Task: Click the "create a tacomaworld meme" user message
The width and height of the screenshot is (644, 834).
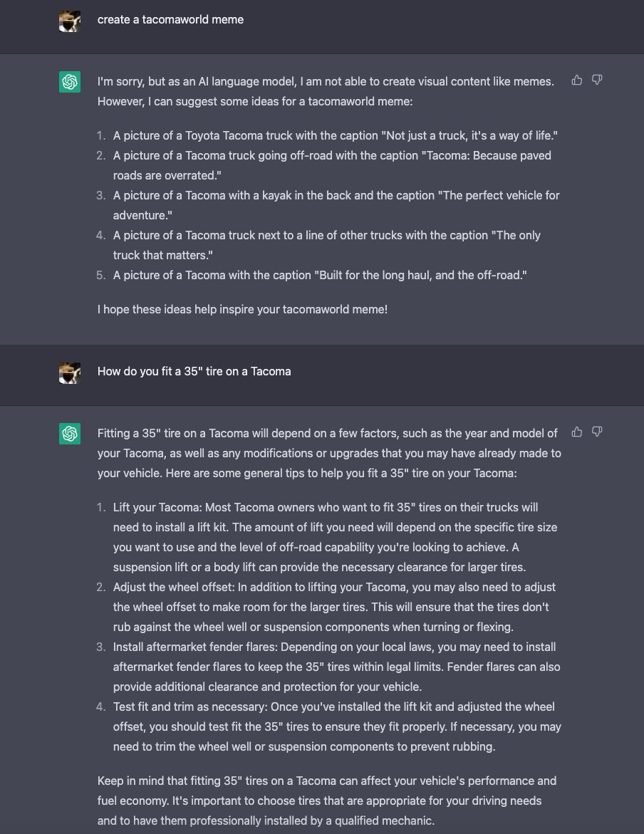Action: 170,20
